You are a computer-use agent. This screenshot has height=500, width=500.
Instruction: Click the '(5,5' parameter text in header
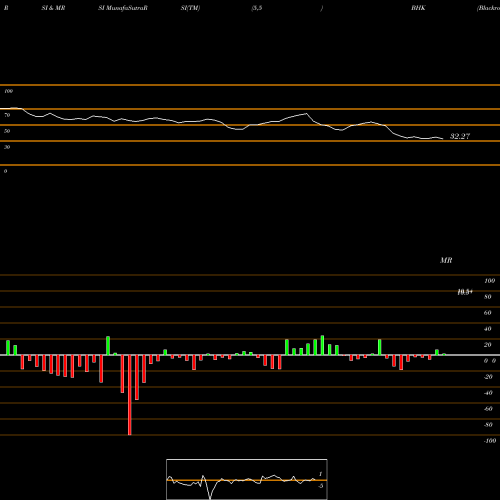(257, 8)
